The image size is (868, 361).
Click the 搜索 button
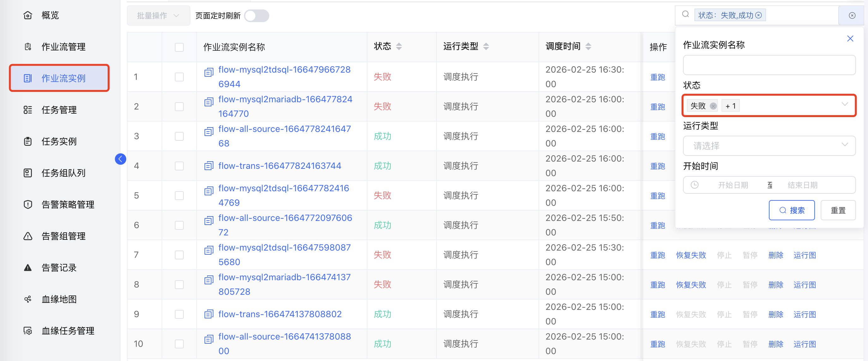coord(791,210)
